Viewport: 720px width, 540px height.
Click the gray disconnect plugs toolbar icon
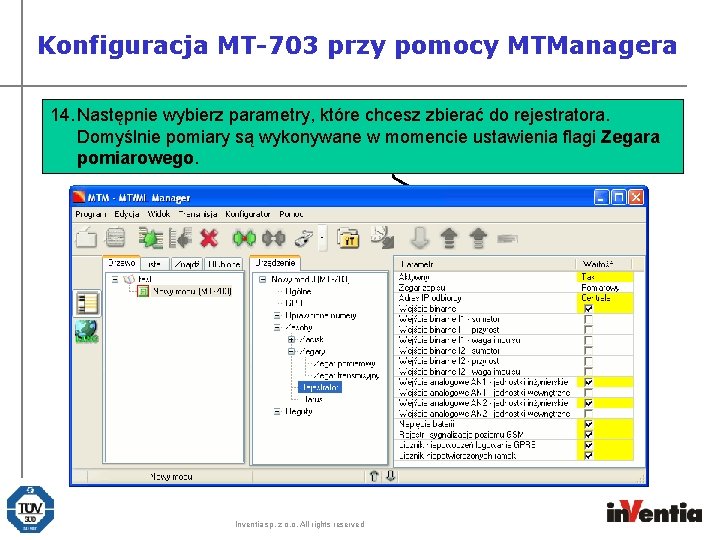click(273, 238)
